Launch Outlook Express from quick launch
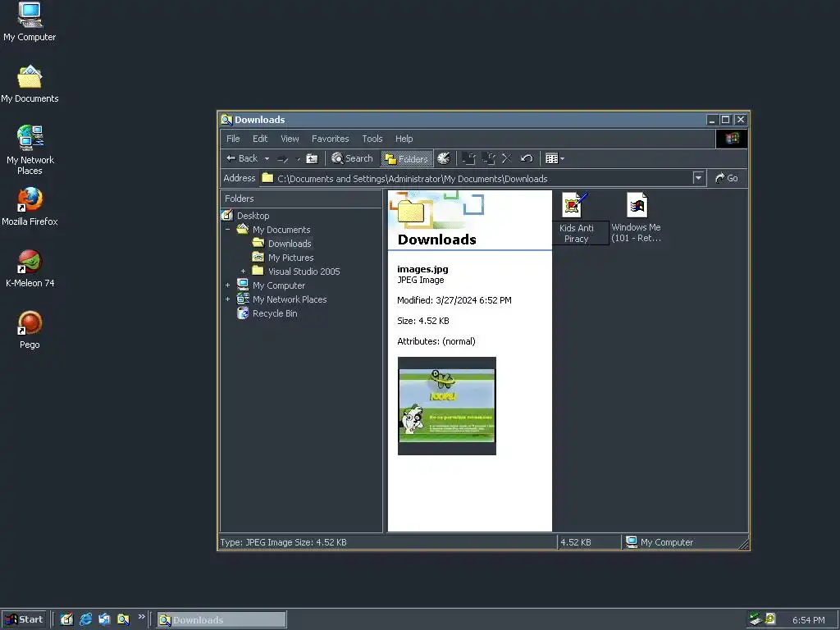Viewport: 840px width, 630px height. tap(104, 620)
